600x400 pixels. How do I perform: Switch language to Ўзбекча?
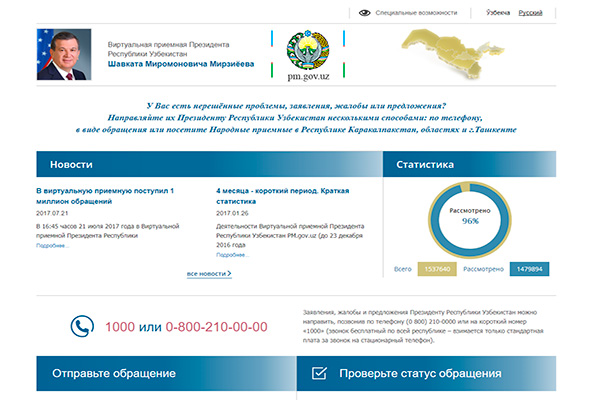click(497, 13)
